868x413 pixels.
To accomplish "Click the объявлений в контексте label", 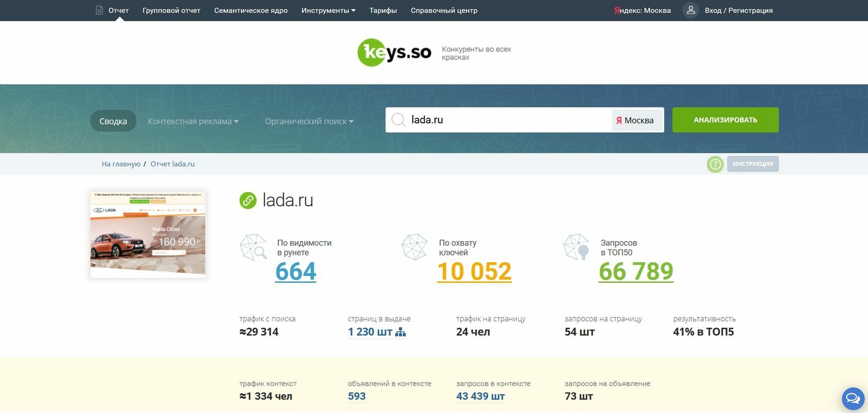I will [390, 384].
